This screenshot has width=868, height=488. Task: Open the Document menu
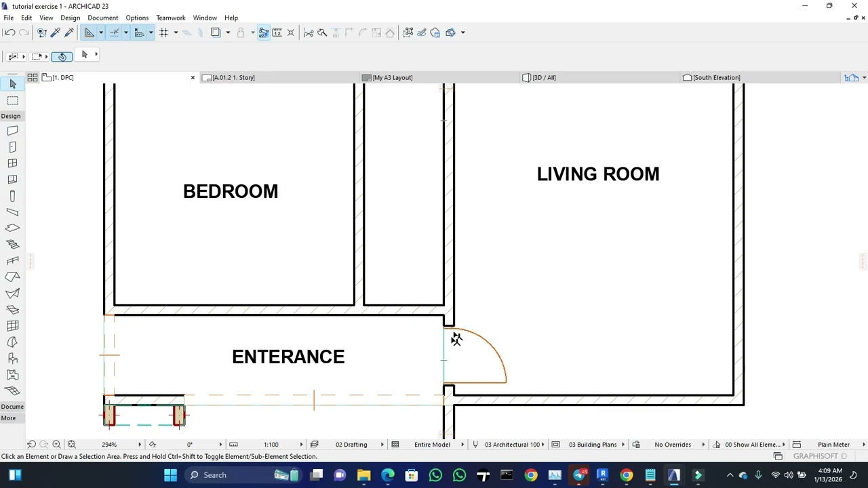pyautogui.click(x=102, y=18)
